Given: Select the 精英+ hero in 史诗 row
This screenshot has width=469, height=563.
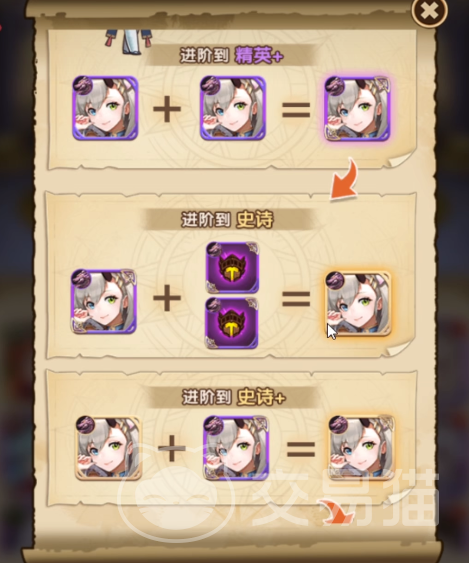Looking at the screenshot, I should [104, 301].
